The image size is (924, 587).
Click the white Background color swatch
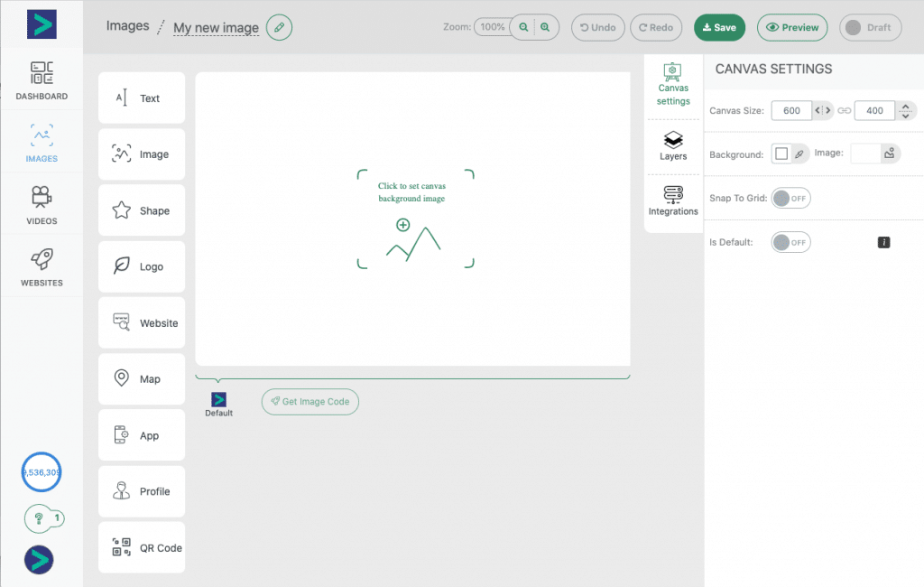[x=781, y=154]
